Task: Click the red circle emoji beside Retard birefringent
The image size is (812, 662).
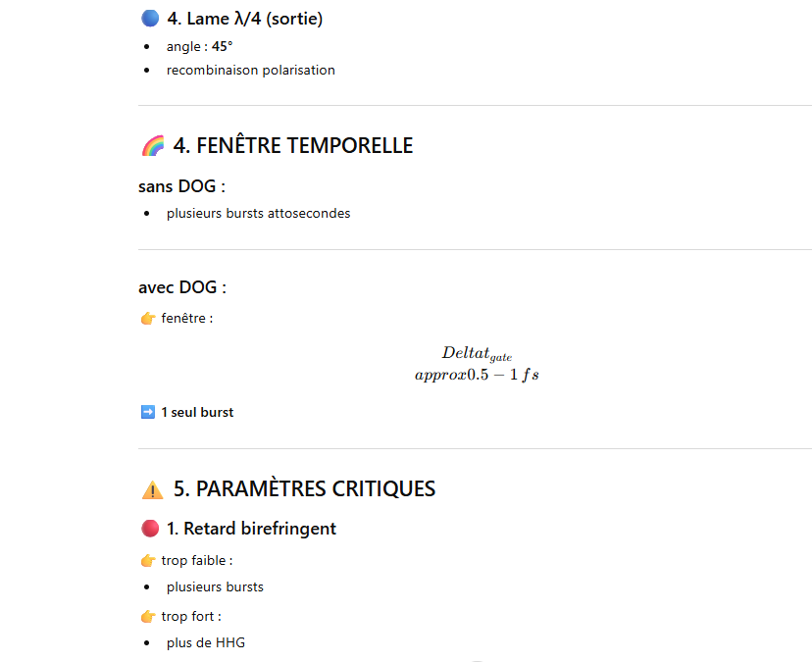Action: pos(150,529)
